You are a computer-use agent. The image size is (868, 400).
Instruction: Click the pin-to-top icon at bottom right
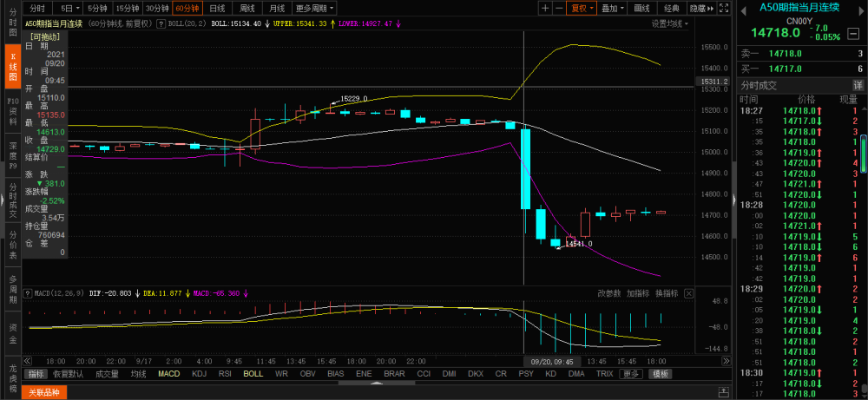click(724, 390)
